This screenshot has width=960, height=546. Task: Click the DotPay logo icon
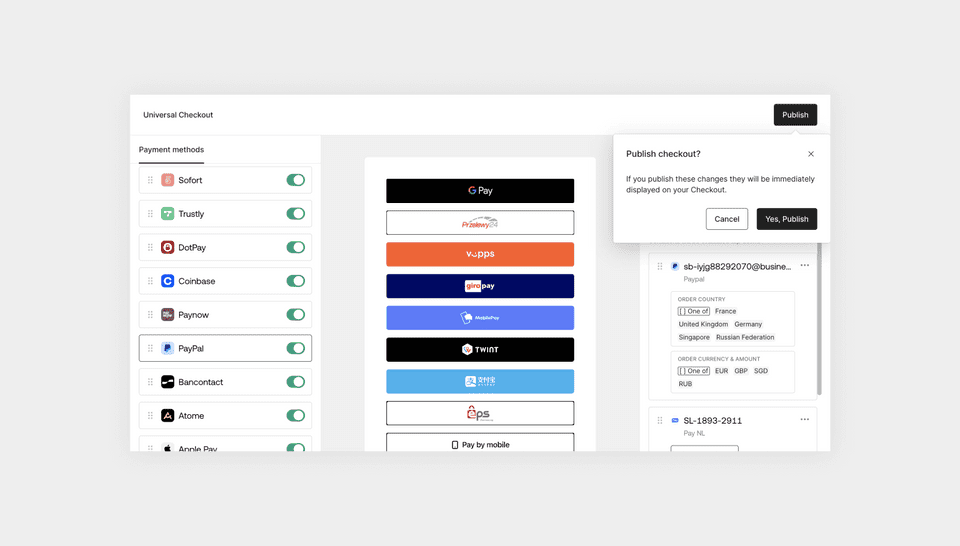coord(167,247)
